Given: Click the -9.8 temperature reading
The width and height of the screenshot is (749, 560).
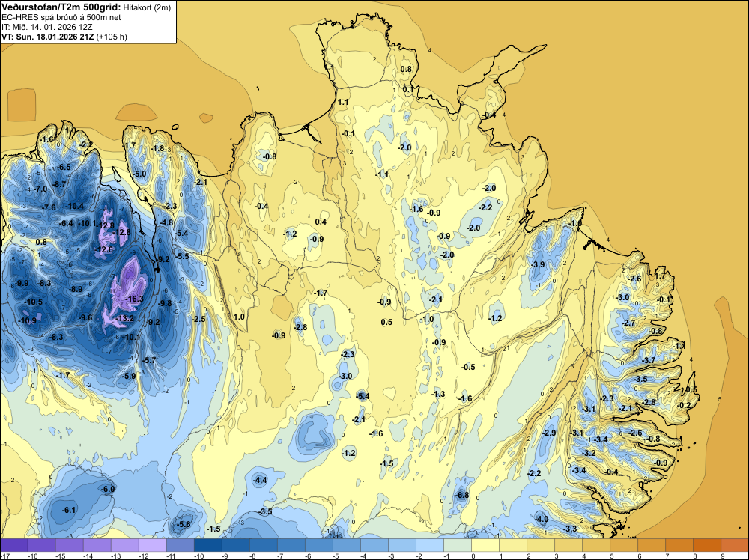Looking at the screenshot, I should pos(165,303).
